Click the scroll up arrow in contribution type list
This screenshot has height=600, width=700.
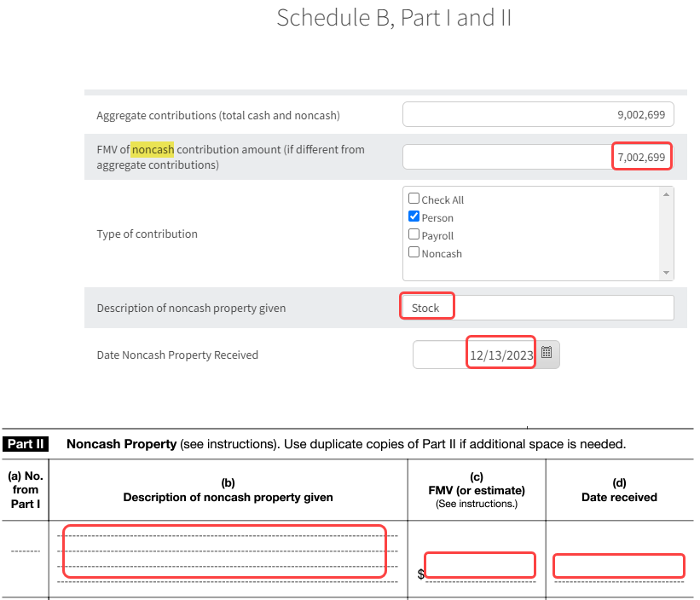(x=667, y=194)
